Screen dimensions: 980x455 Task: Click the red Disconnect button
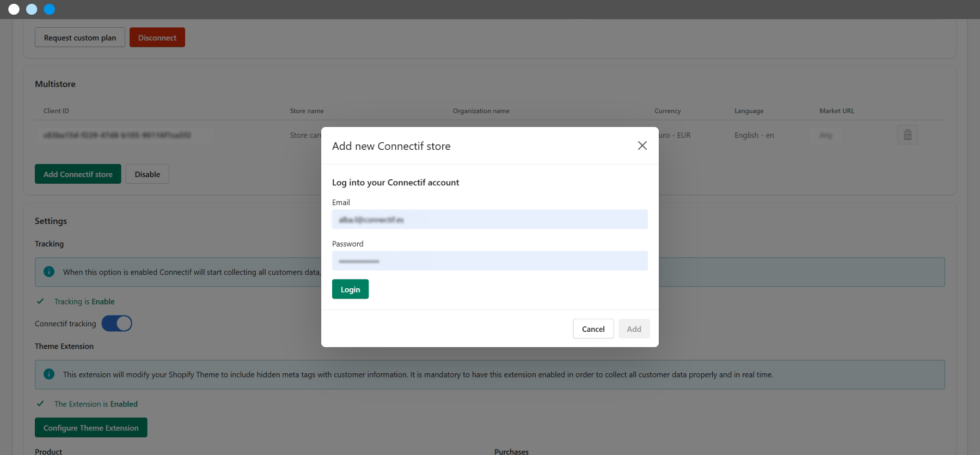[157, 38]
